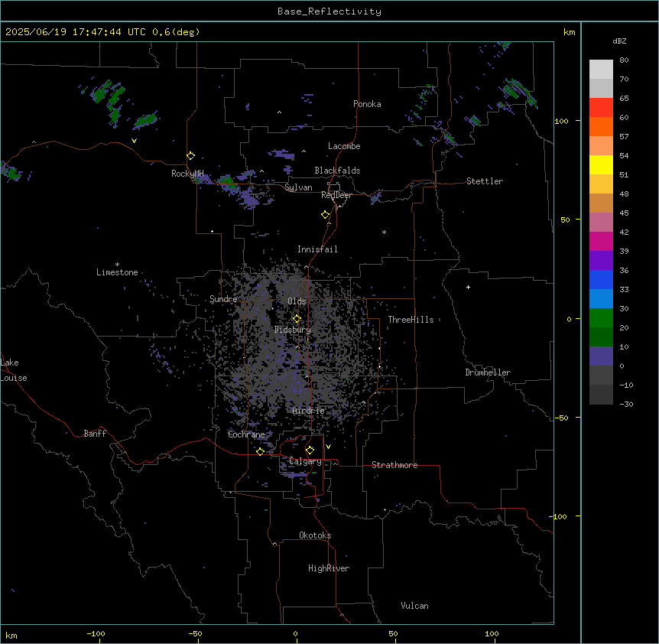Pick the purple legend swatch below 39

(601, 261)
